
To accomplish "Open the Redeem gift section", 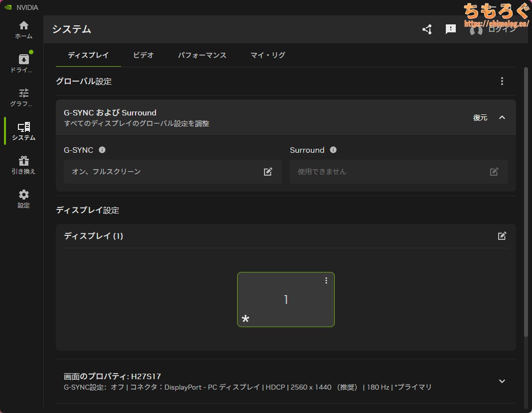I will coord(23,165).
